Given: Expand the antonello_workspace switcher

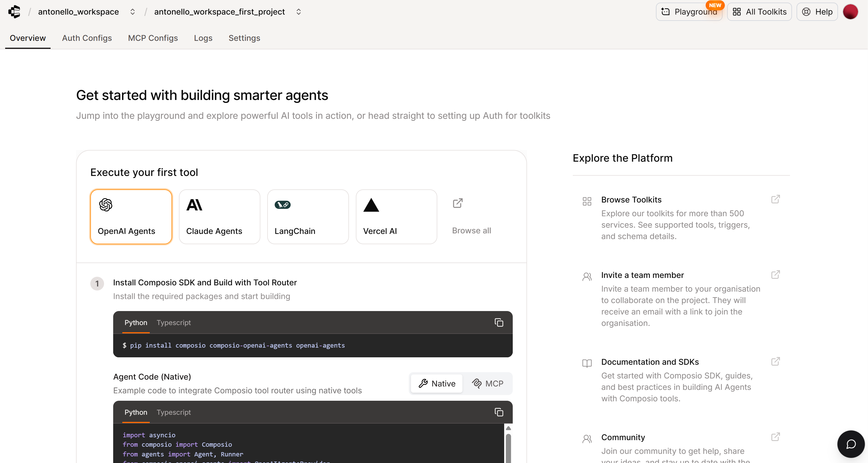Looking at the screenshot, I should (132, 12).
